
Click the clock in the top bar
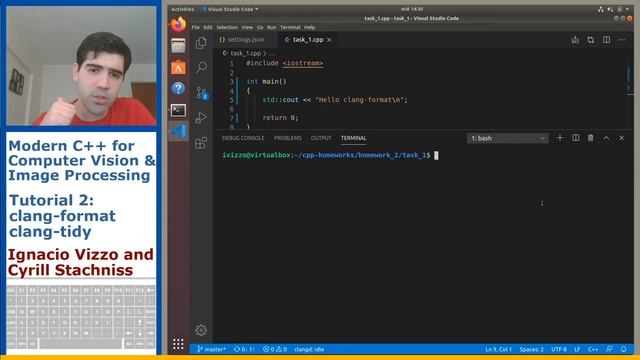[x=411, y=9]
